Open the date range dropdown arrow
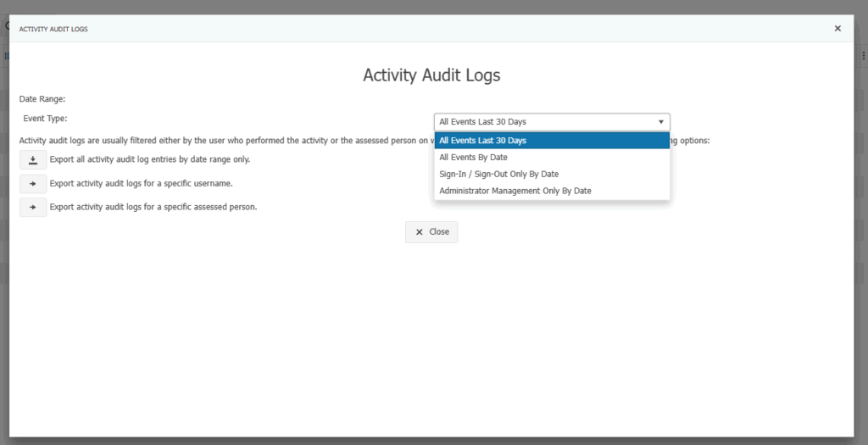The height and width of the screenshot is (445, 868). [661, 122]
